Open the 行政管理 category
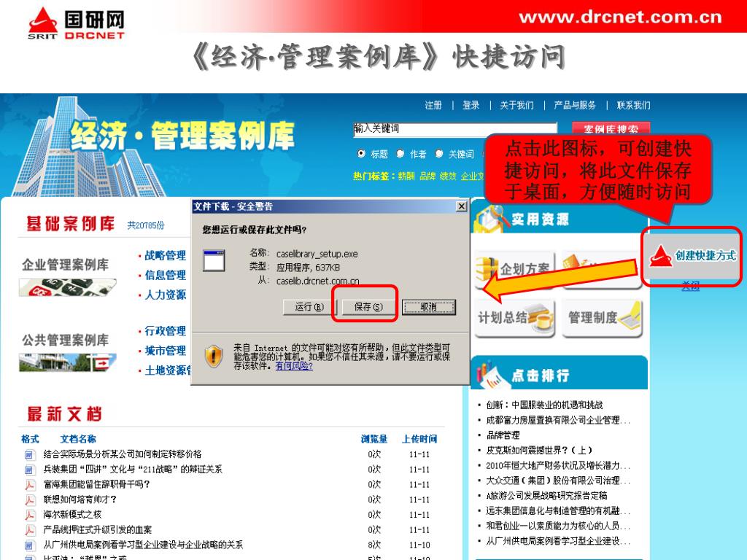Viewport: 747px width, 560px height. point(165,331)
